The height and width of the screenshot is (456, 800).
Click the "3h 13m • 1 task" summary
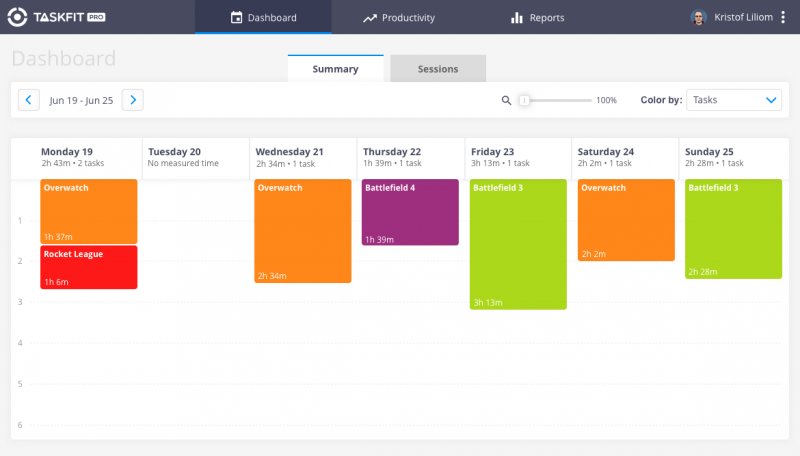(x=500, y=163)
